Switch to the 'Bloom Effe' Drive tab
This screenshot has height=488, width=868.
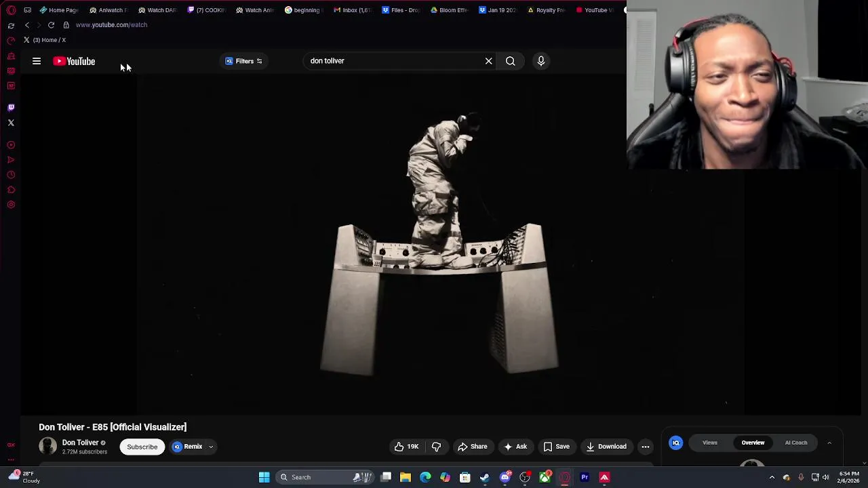450,10
